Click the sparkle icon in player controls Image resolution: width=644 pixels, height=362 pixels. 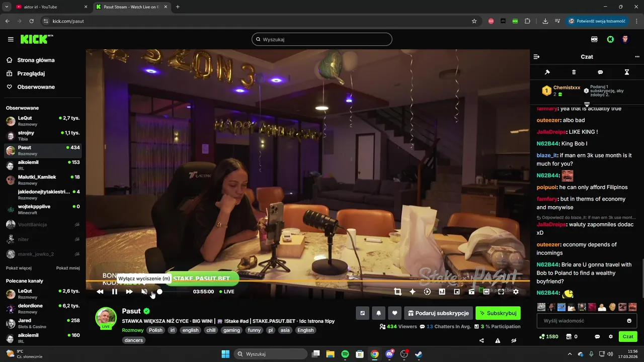[x=413, y=292]
